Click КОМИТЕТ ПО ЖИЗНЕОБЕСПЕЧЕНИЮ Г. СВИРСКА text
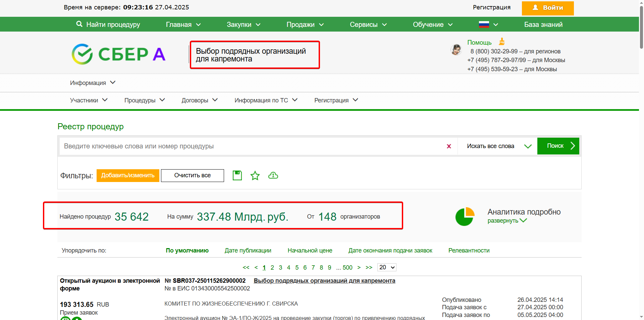The width and height of the screenshot is (644, 320). click(231, 304)
